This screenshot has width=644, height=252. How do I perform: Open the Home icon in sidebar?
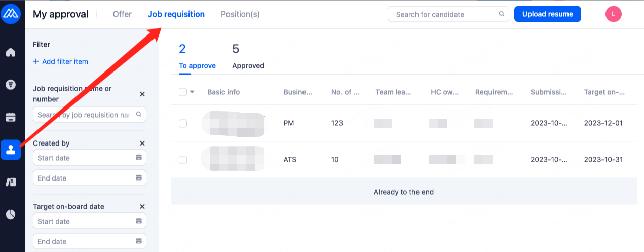(x=11, y=52)
